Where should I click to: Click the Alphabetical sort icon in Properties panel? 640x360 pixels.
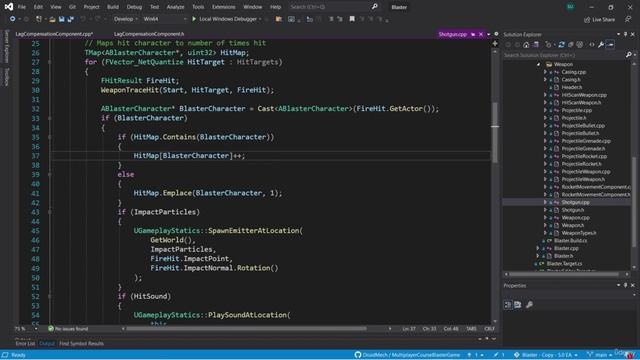518,304
